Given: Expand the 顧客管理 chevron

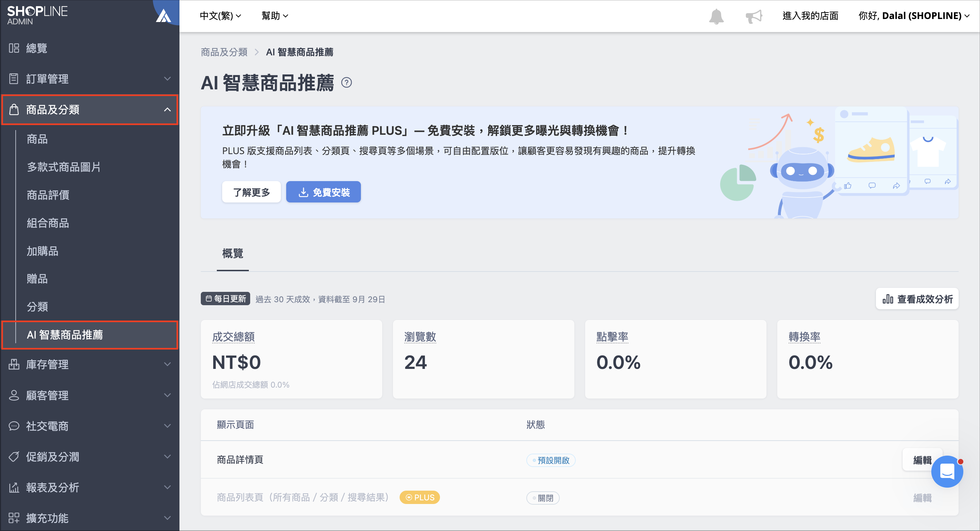Looking at the screenshot, I should (167, 395).
